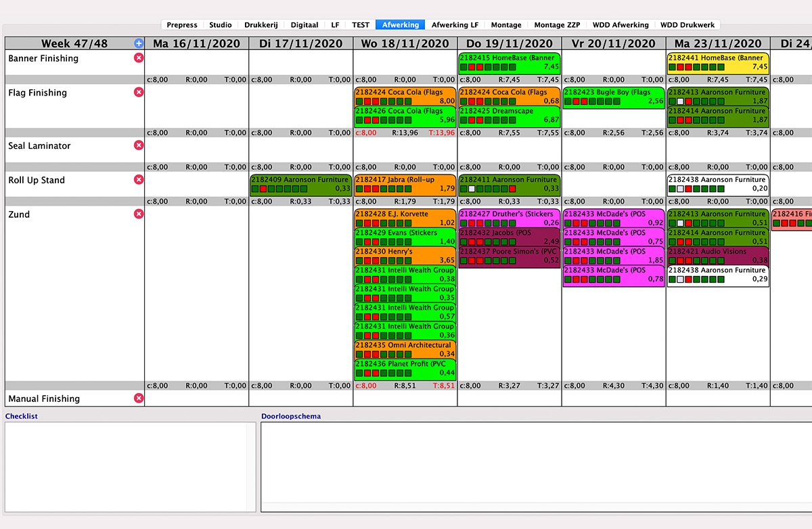Image resolution: width=812 pixels, height=529 pixels.
Task: Open job 2182426 Coca Cola Flags card
Action: [x=405, y=116]
